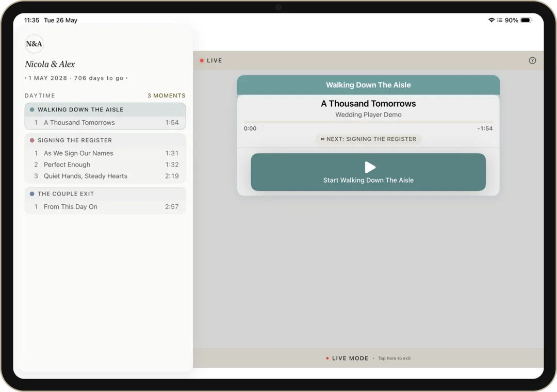Screen dimensions: 557x392
Task: Click the LIVE label in top bar
Action: pos(214,60)
